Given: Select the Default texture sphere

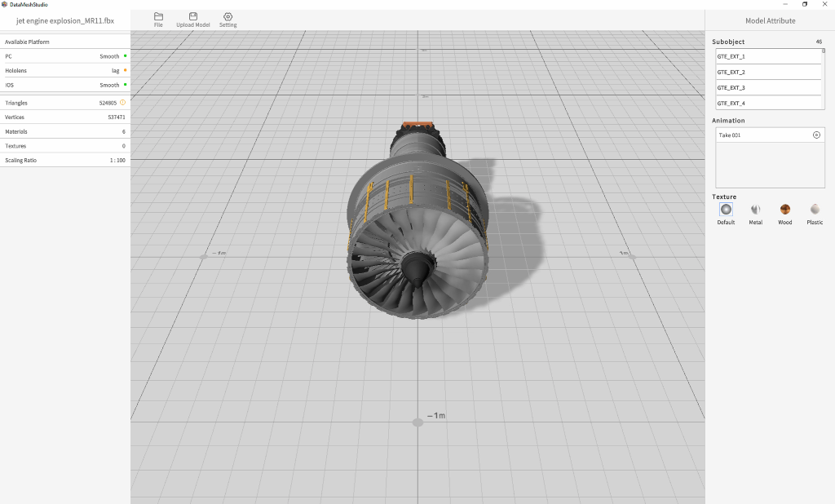Looking at the screenshot, I should (x=726, y=210).
